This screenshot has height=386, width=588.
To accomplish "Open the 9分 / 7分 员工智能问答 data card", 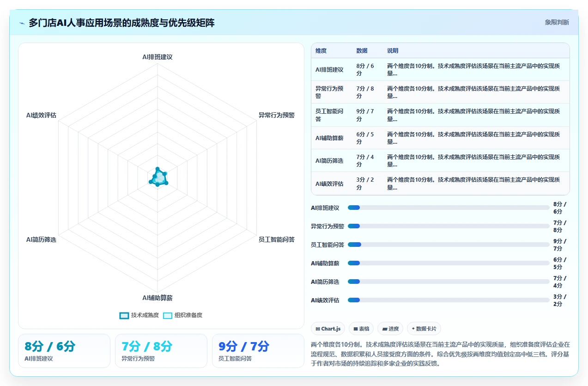I will [258, 351].
